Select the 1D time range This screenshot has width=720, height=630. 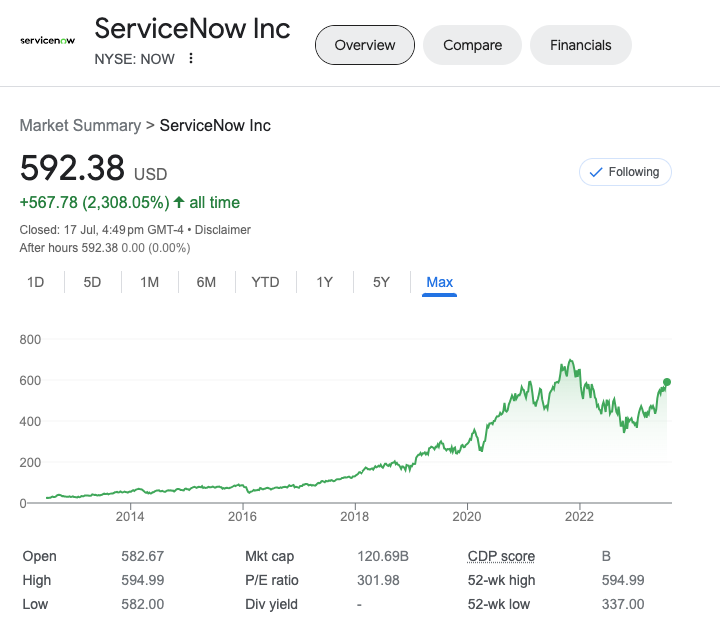click(36, 282)
